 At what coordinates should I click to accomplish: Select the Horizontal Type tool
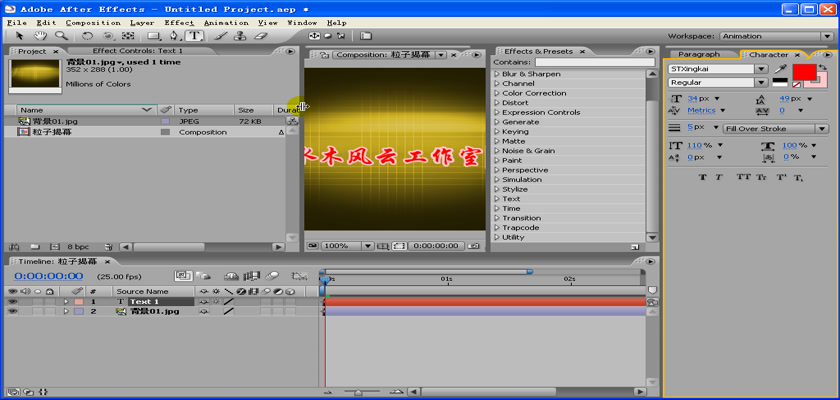point(194,36)
